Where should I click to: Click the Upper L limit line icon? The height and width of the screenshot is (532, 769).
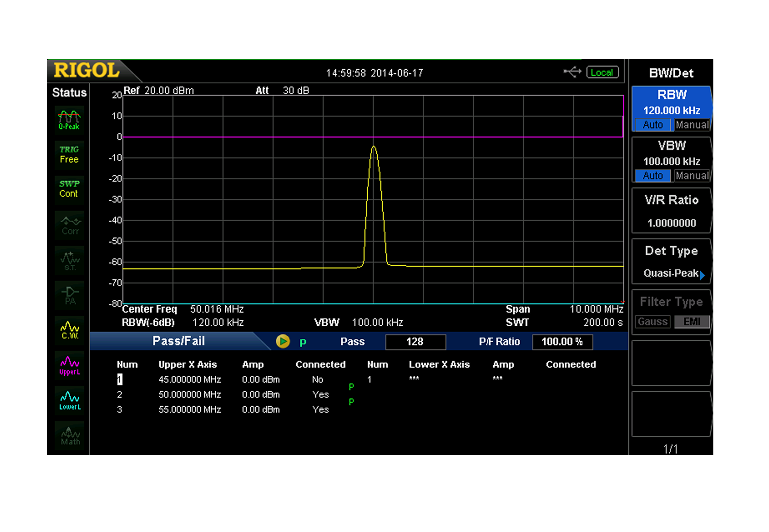point(70,366)
